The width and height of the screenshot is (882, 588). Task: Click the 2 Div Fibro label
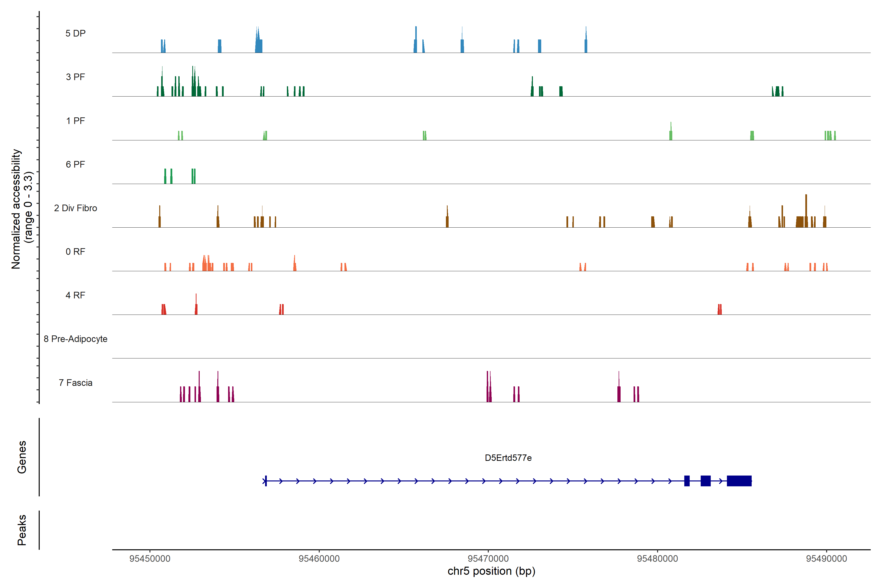pyautogui.click(x=75, y=208)
